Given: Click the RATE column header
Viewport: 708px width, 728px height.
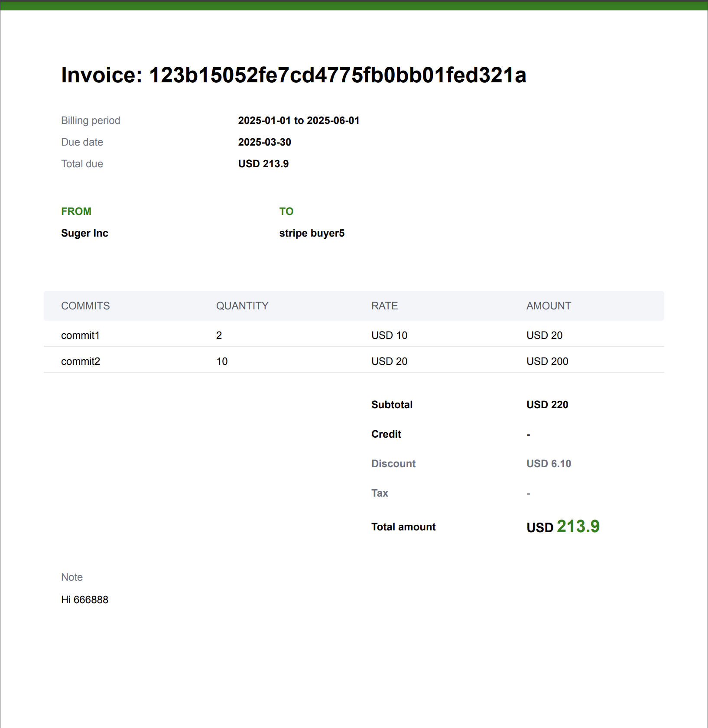Looking at the screenshot, I should 384,306.
